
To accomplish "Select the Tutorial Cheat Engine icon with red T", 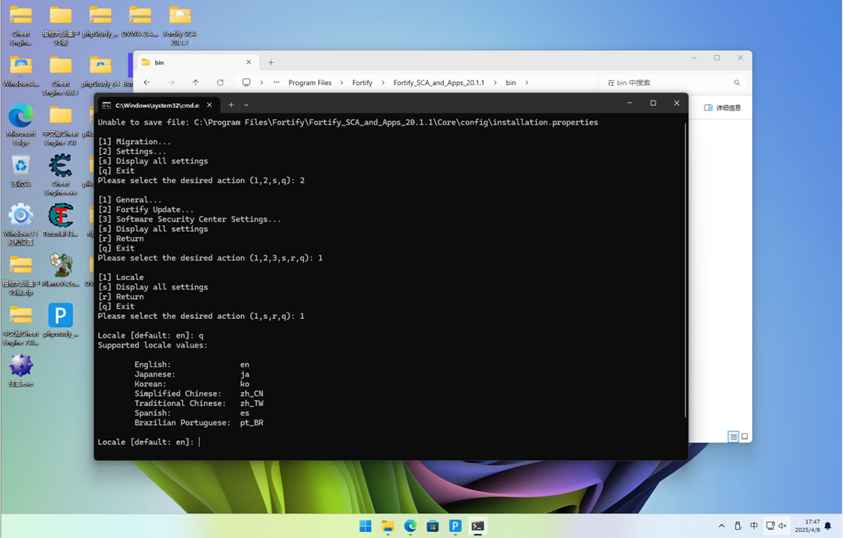I will pos(60,220).
